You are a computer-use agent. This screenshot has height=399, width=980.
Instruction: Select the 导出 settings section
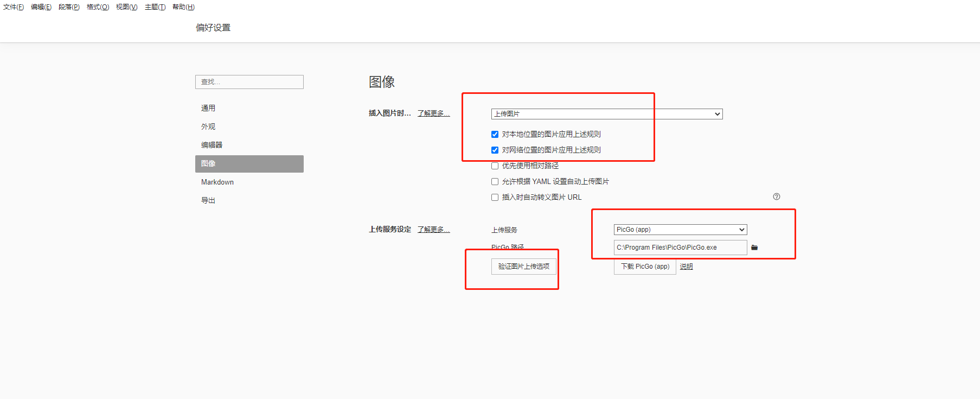click(208, 200)
